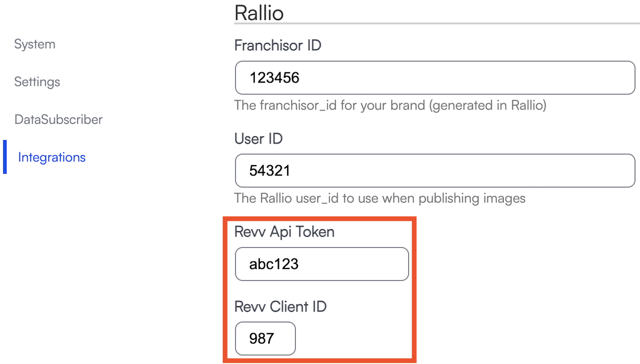Image resolution: width=640 pixels, height=364 pixels.
Task: Click the franchisor_id help text
Action: coord(390,106)
